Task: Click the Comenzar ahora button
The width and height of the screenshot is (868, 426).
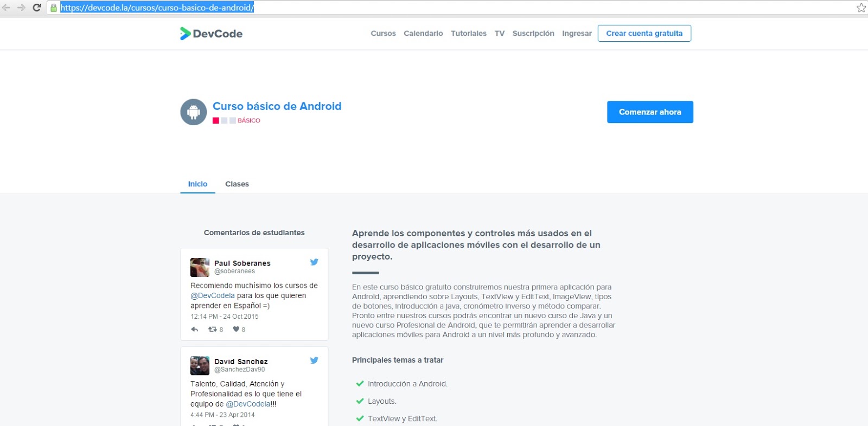Action: tap(650, 112)
